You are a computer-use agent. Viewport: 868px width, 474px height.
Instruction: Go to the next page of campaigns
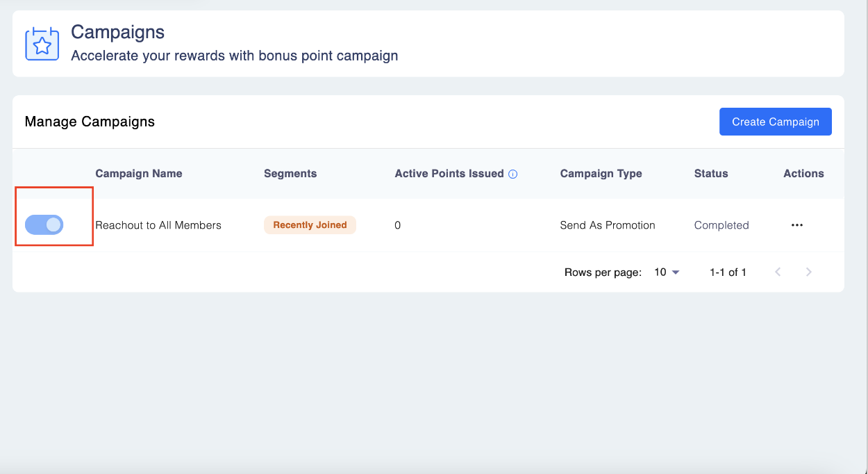(x=808, y=272)
